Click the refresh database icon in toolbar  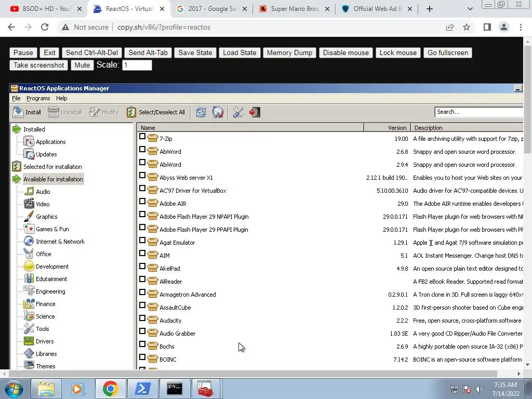tap(201, 112)
